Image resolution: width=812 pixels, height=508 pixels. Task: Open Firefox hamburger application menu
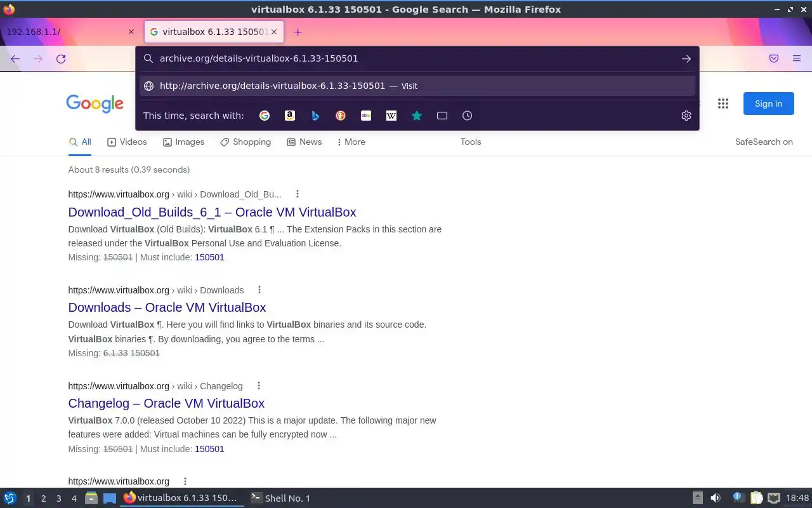pyautogui.click(x=797, y=58)
